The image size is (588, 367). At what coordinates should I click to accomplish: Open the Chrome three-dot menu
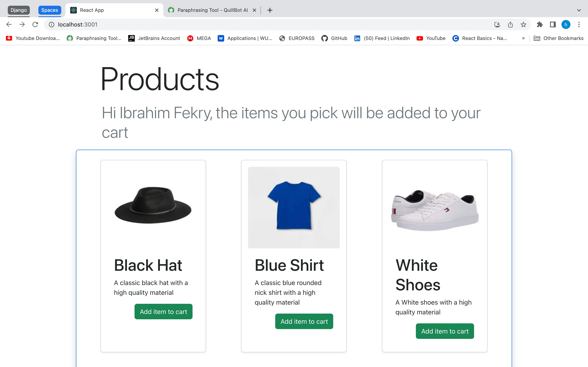coord(579,24)
